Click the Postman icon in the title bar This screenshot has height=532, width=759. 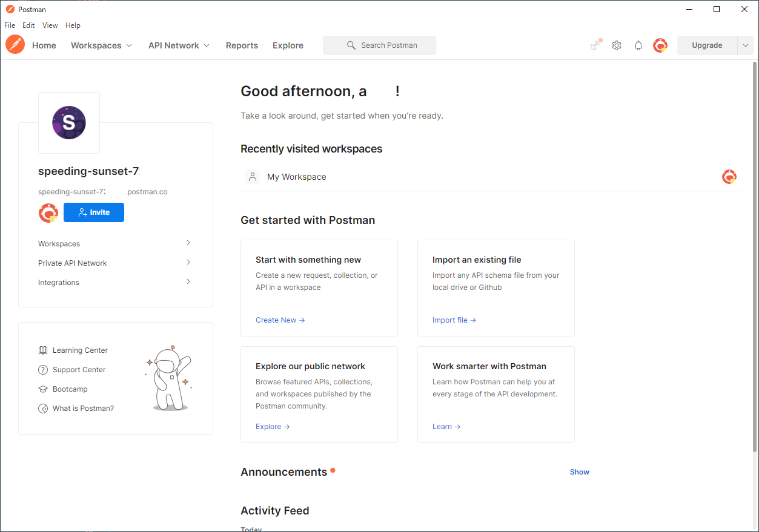pos(10,9)
